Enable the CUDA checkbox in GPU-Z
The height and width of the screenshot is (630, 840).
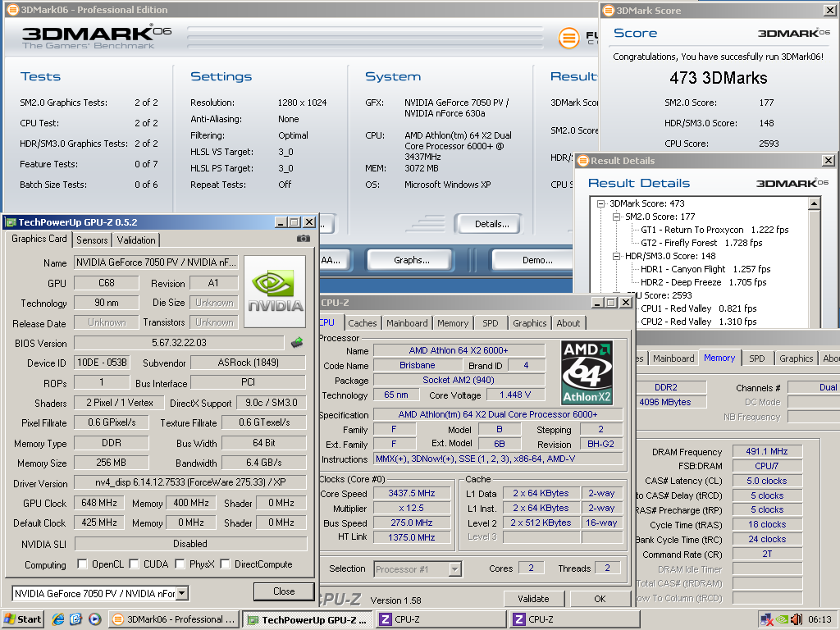(x=134, y=564)
